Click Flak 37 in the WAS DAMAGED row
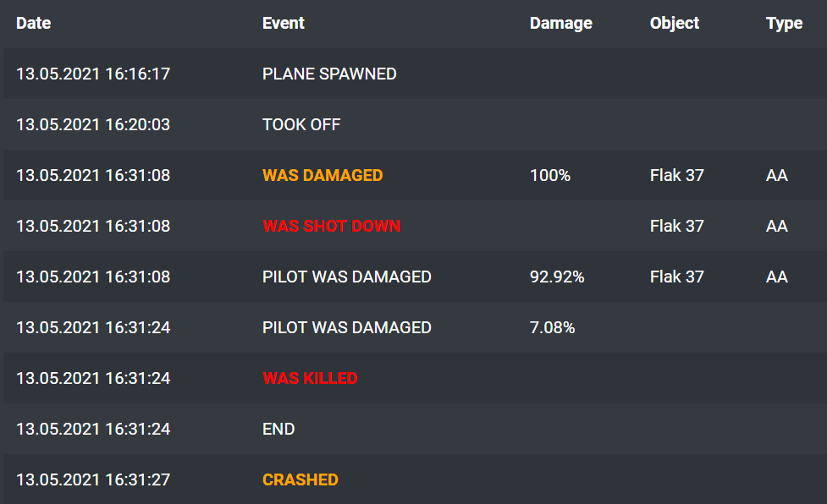The width and height of the screenshot is (827, 504). pyautogui.click(x=677, y=175)
